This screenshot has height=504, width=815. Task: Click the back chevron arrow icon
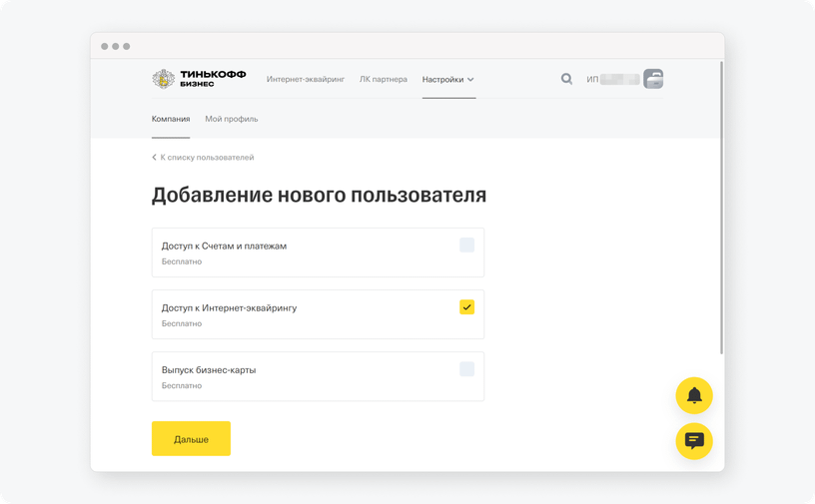(x=154, y=158)
